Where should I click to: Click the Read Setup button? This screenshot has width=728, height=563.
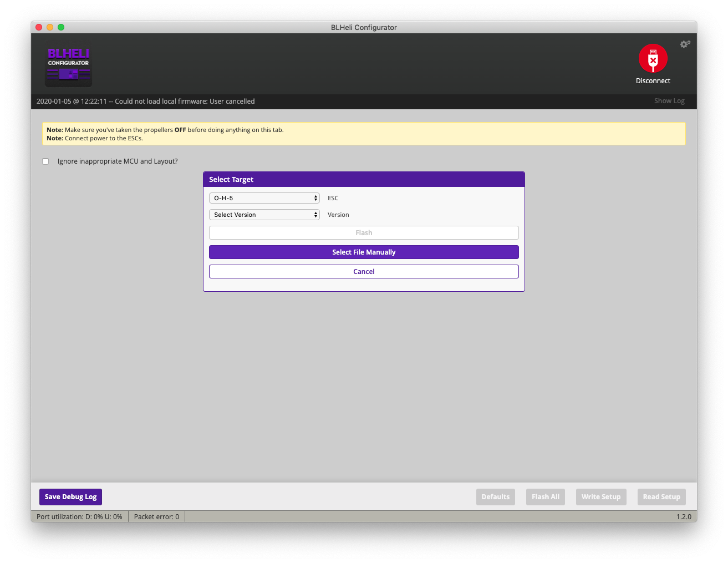tap(661, 497)
